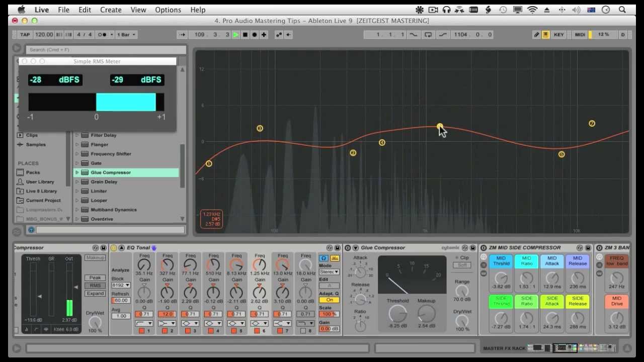The width and height of the screenshot is (644, 362).
Task: Toggle EQ Tonal spectrum analyzer icon
Action: coord(335,258)
